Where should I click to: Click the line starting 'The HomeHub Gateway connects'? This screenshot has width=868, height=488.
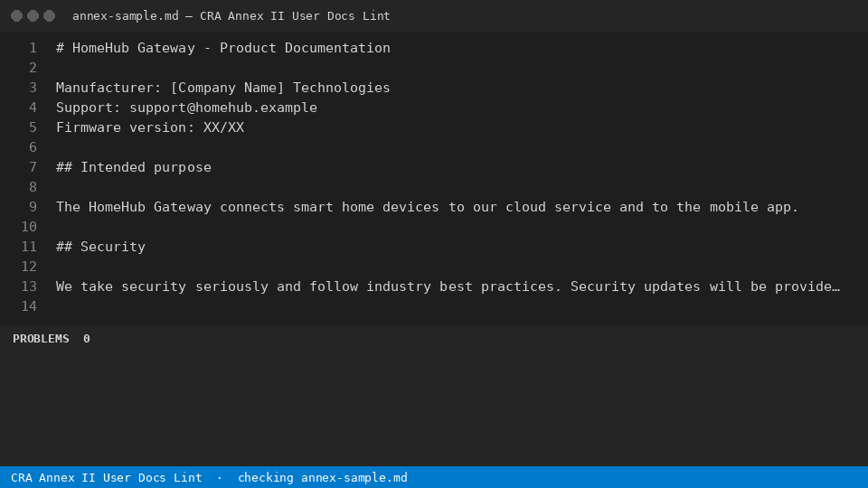coord(427,208)
